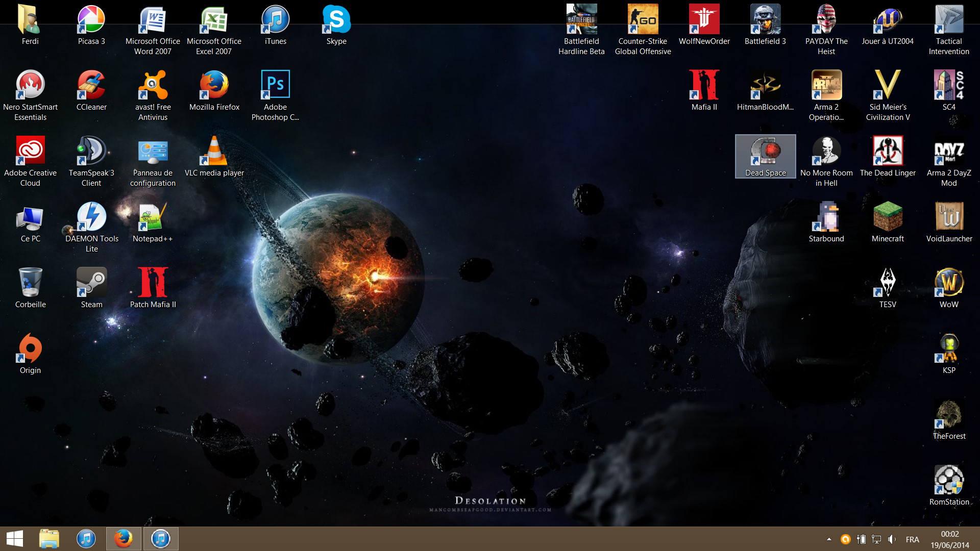Image resolution: width=980 pixels, height=551 pixels.
Task: Open the Windows Start button
Action: pos(15,539)
